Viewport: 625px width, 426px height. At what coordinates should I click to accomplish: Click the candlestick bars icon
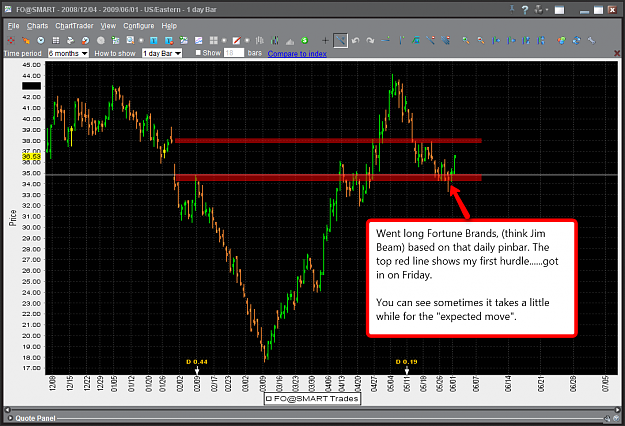point(275,40)
